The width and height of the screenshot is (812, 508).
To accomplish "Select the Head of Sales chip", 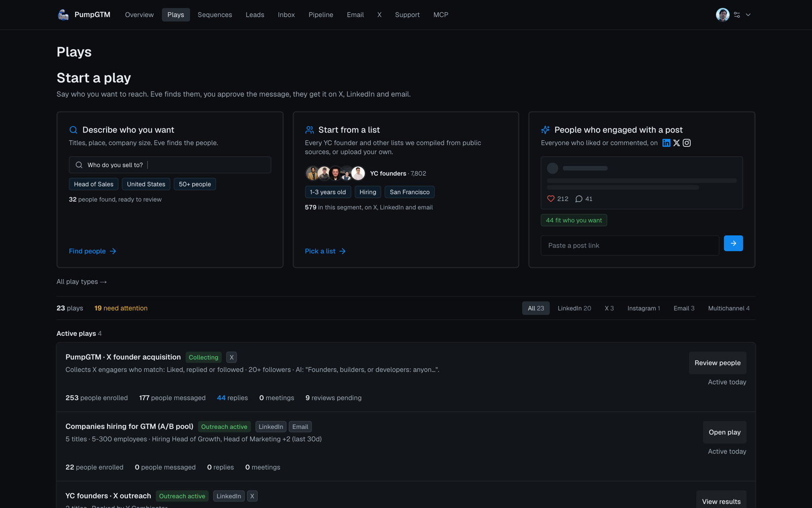I will click(x=93, y=184).
